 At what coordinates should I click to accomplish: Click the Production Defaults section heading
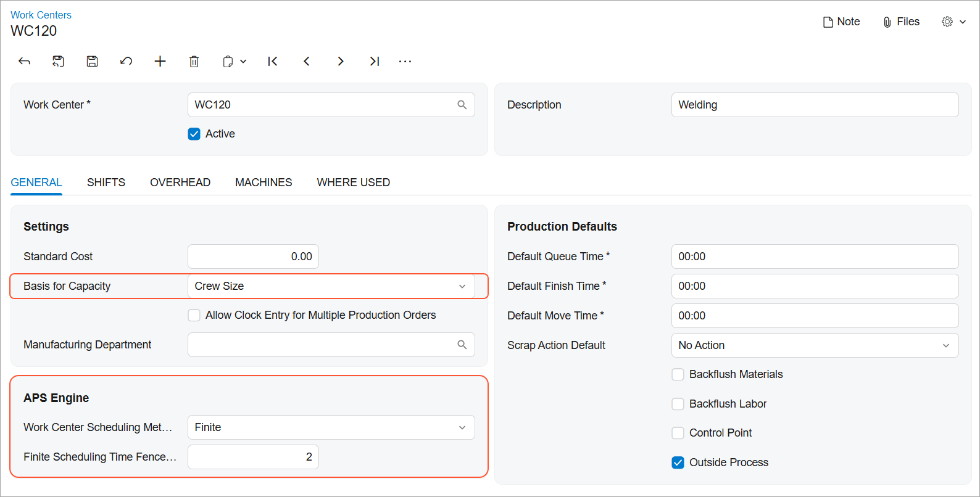tap(562, 226)
